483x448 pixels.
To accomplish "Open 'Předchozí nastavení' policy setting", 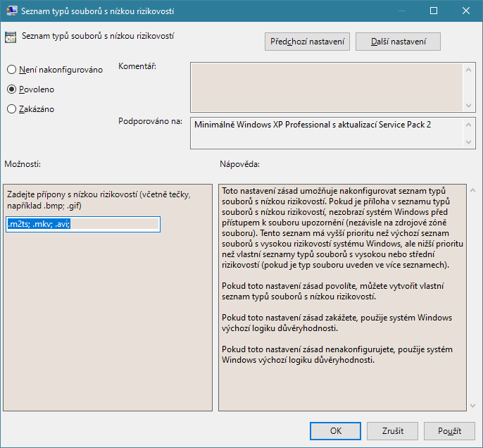I will pos(307,42).
